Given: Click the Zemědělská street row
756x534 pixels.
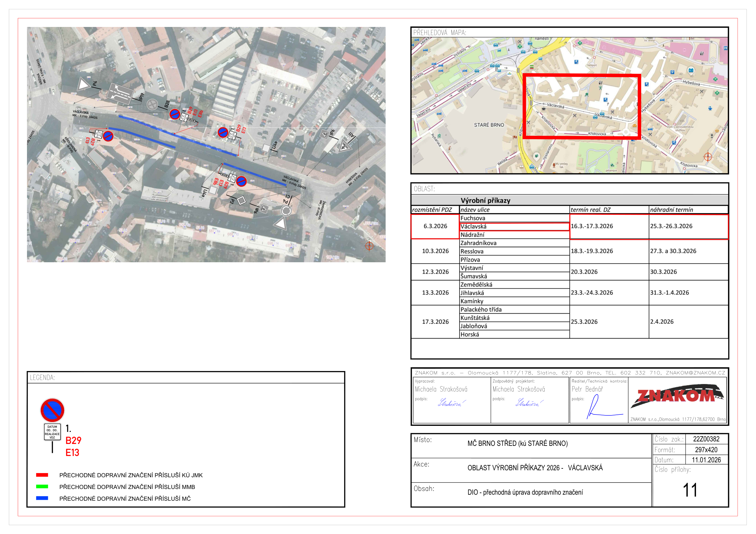Looking at the screenshot, I should coord(514,285).
